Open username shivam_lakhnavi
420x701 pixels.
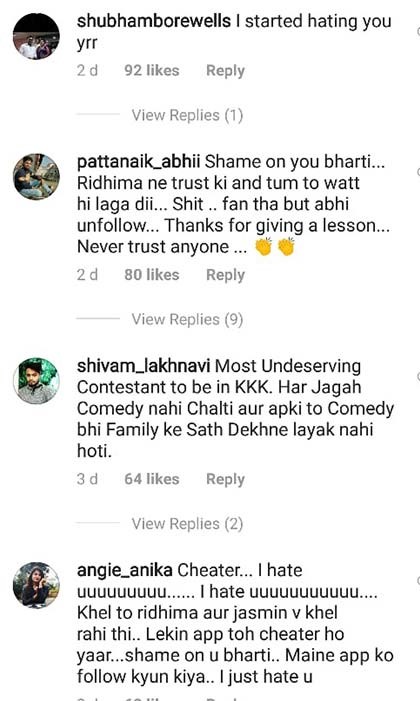coord(144,366)
